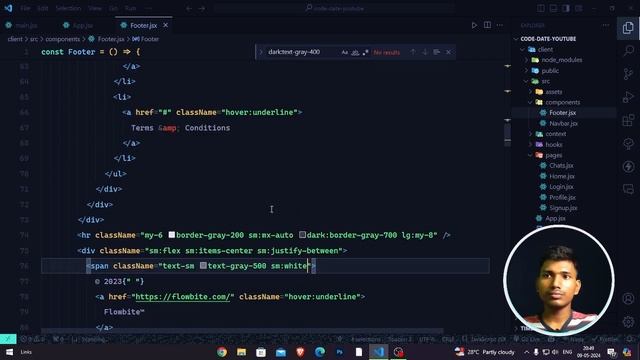Toggle Match Whole Word in find widget

pyautogui.click(x=355, y=52)
